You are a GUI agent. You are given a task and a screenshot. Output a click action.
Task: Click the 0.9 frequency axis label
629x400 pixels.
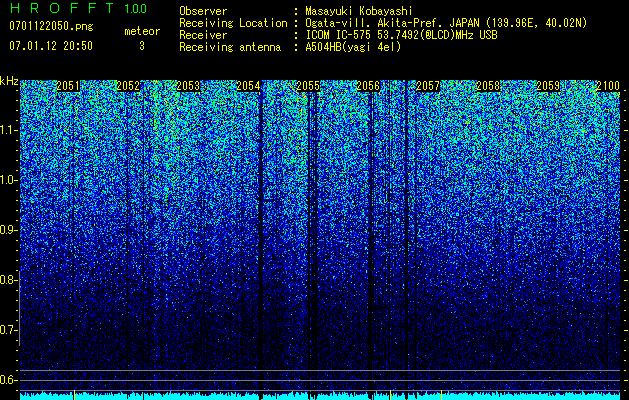coord(8,230)
